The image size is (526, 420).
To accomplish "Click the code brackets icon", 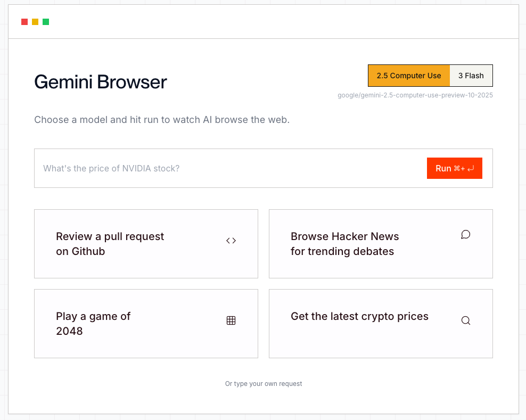I will pyautogui.click(x=231, y=241).
